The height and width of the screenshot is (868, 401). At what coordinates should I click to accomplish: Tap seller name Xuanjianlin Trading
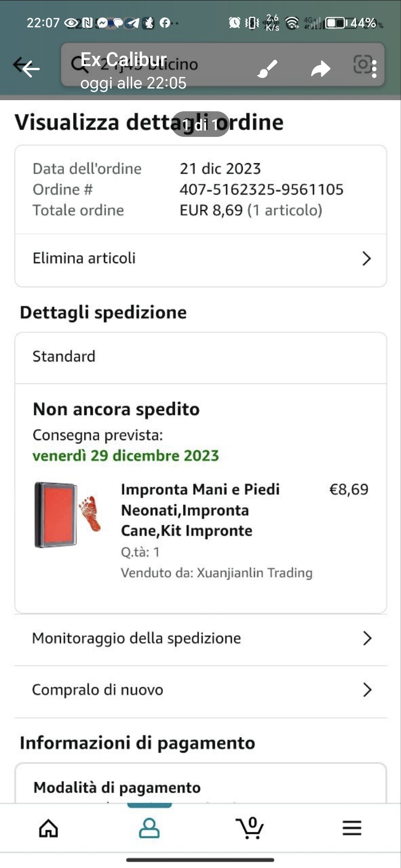[254, 573]
